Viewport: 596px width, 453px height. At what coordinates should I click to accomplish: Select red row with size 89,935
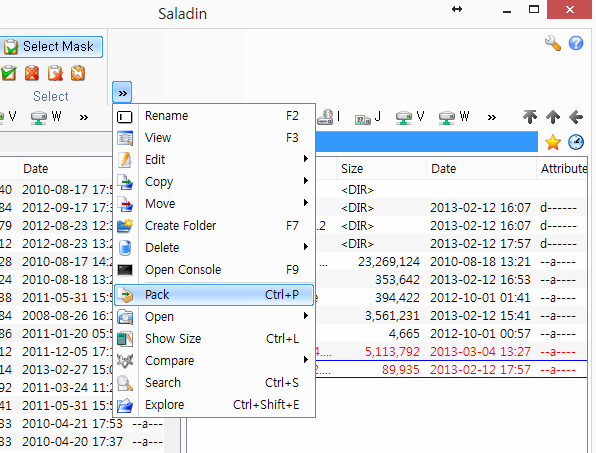click(x=452, y=369)
